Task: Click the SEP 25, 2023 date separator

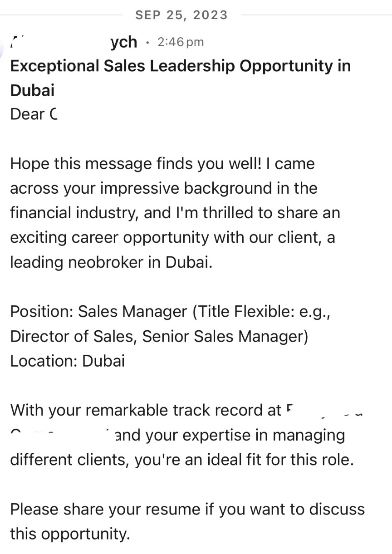Action: coord(181,15)
